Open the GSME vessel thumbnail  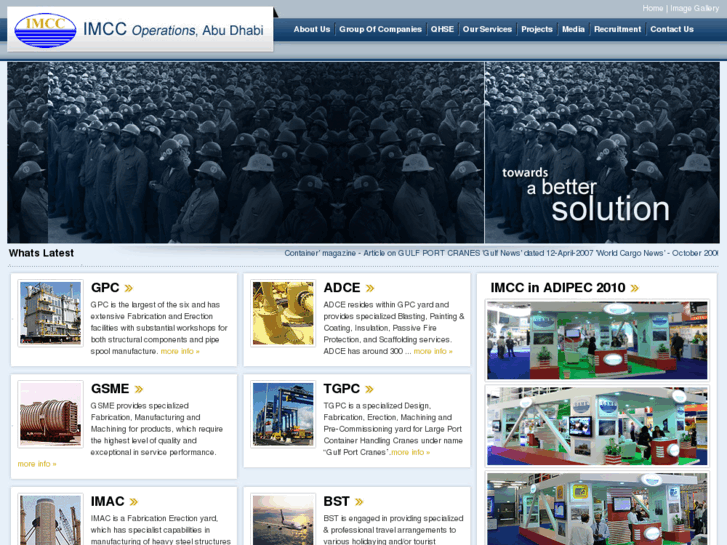click(51, 414)
